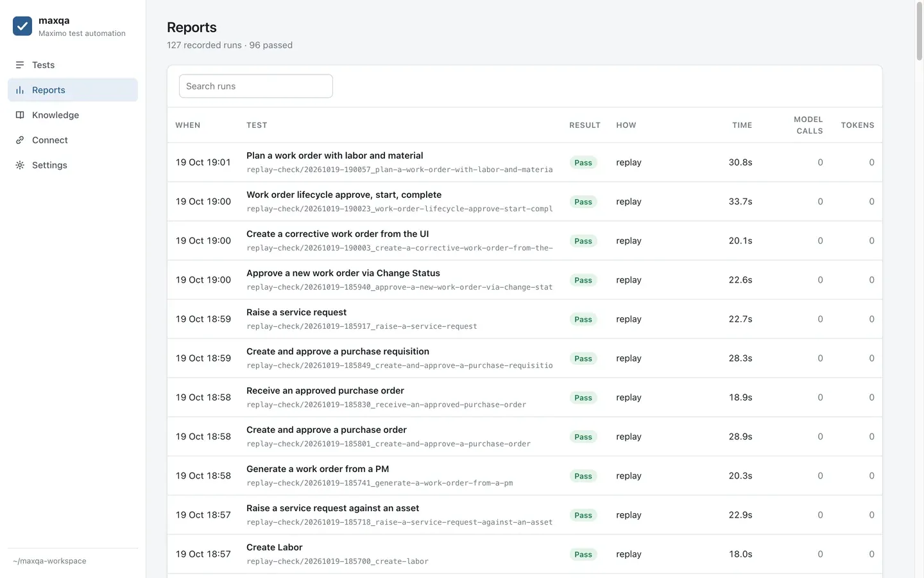Click the 18.9s time value
This screenshot has width=924, height=578.
pyautogui.click(x=740, y=398)
